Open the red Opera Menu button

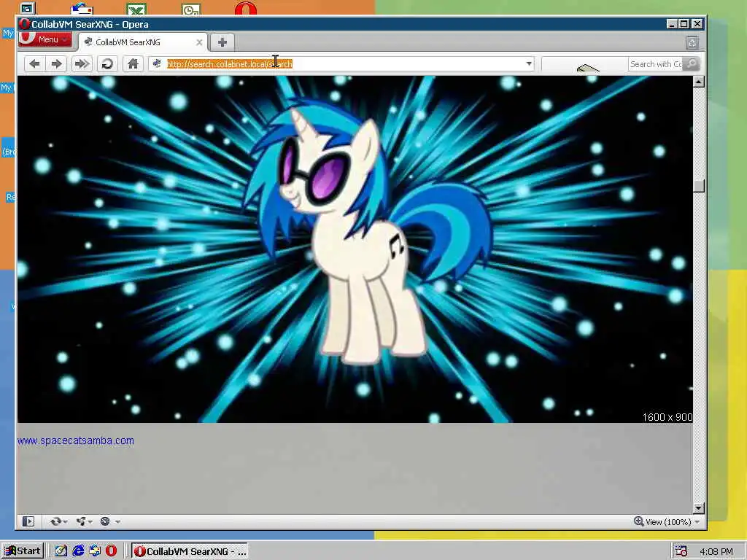(x=44, y=39)
